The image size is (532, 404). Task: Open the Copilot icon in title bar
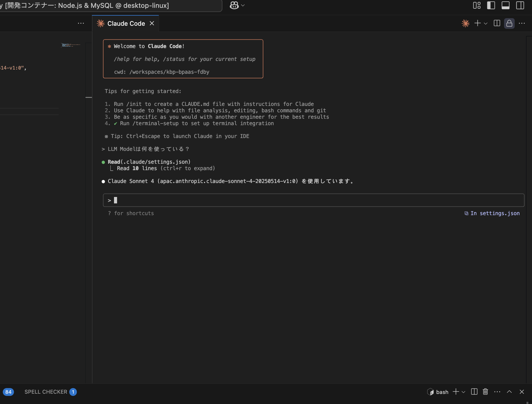pyautogui.click(x=234, y=5)
